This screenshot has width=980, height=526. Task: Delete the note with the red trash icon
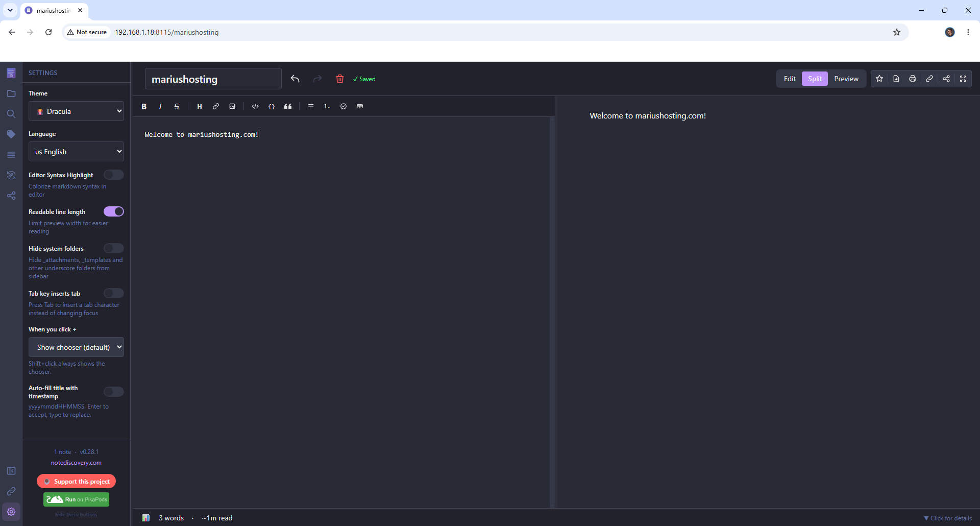(x=340, y=79)
